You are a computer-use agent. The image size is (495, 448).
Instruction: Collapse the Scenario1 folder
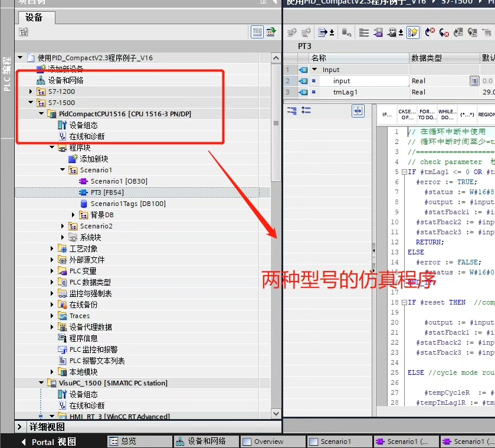point(63,169)
